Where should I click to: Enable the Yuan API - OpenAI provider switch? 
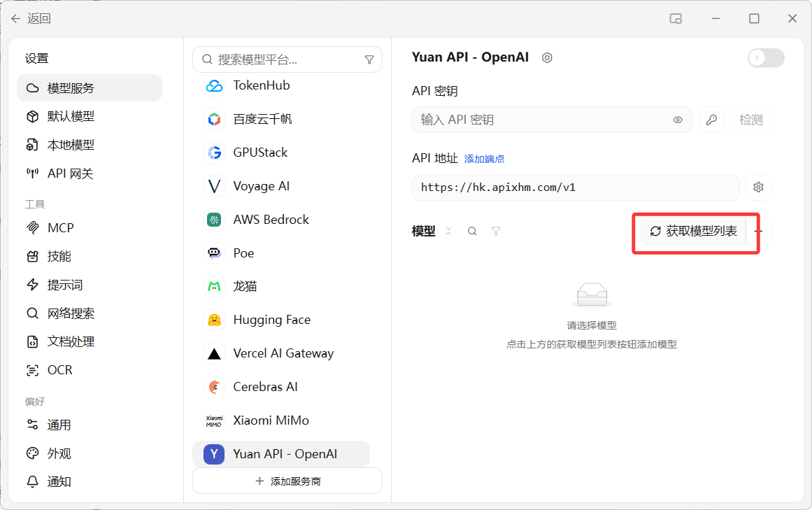click(x=766, y=57)
